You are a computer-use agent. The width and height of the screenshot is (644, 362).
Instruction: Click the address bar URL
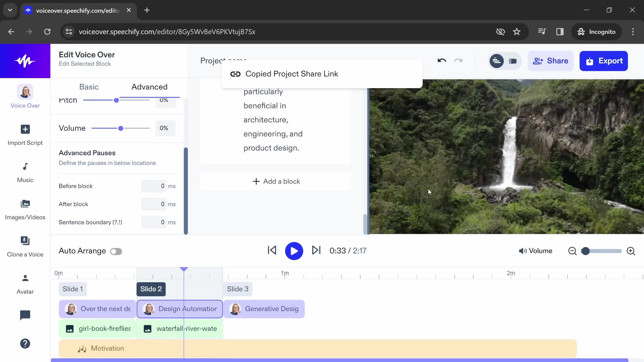coord(167,32)
